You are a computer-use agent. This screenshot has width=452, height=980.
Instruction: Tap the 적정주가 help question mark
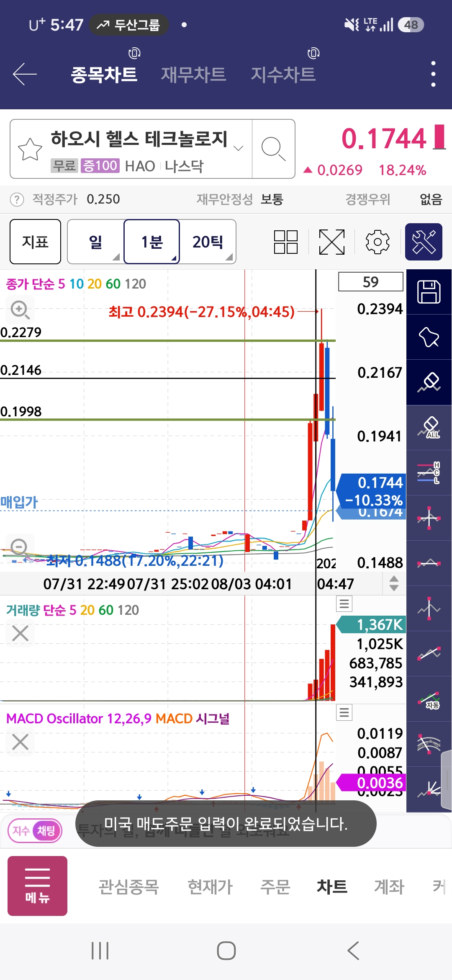pos(17,199)
